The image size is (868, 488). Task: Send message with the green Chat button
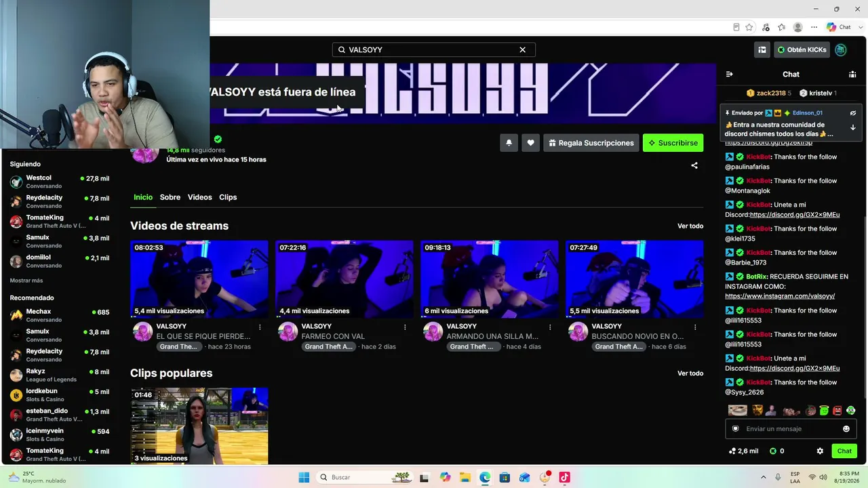coord(844,451)
